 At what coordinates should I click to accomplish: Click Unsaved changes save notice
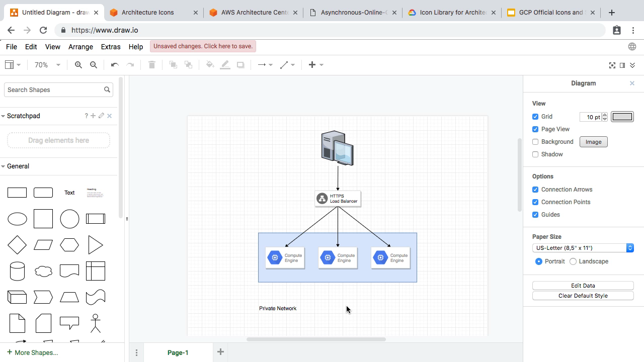[203, 46]
